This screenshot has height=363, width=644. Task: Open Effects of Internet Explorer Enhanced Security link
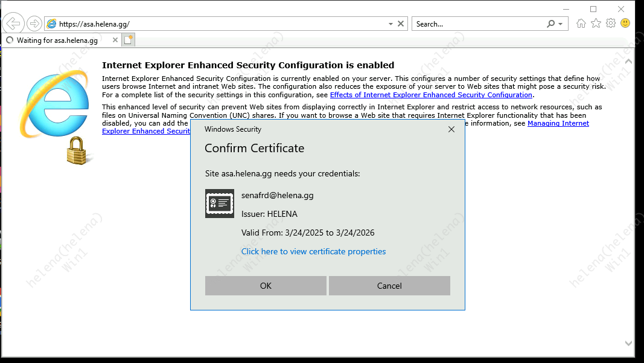pyautogui.click(x=431, y=95)
